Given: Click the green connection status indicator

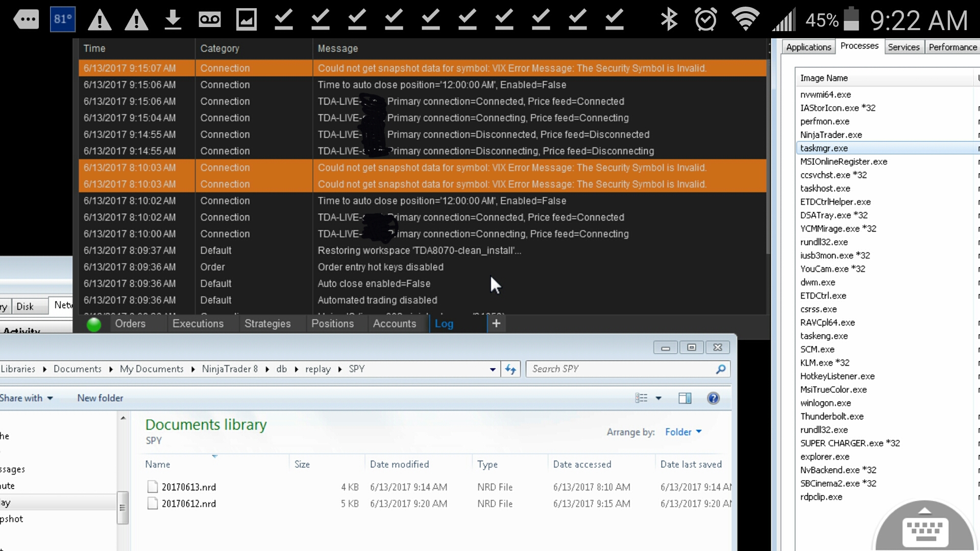Looking at the screenshot, I should click(94, 324).
